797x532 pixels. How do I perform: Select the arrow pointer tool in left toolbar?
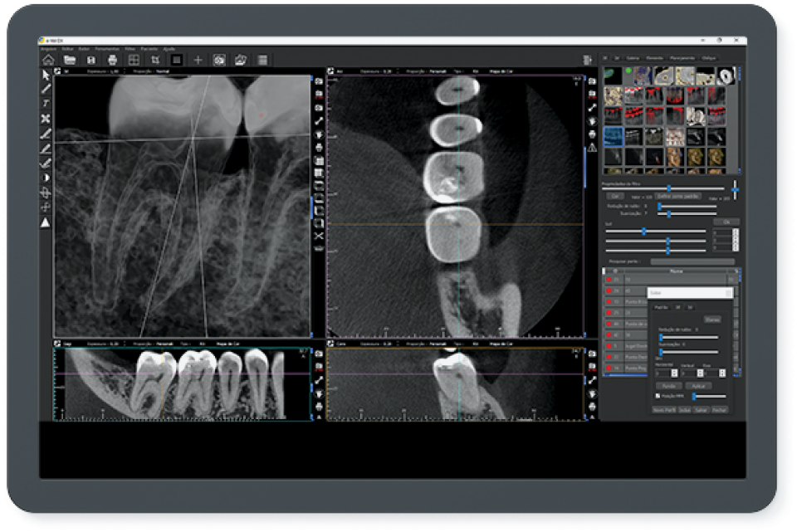[x=46, y=76]
